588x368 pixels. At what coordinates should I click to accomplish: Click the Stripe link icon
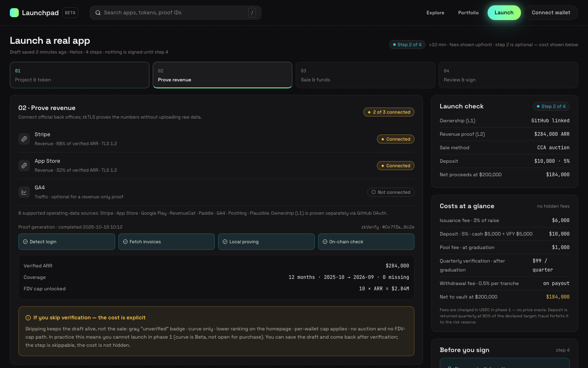click(24, 139)
